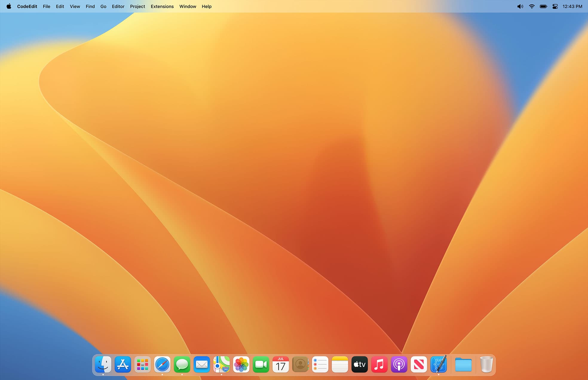
Task: Open the Downloads folder stack in the Dock
Action: tap(463, 364)
